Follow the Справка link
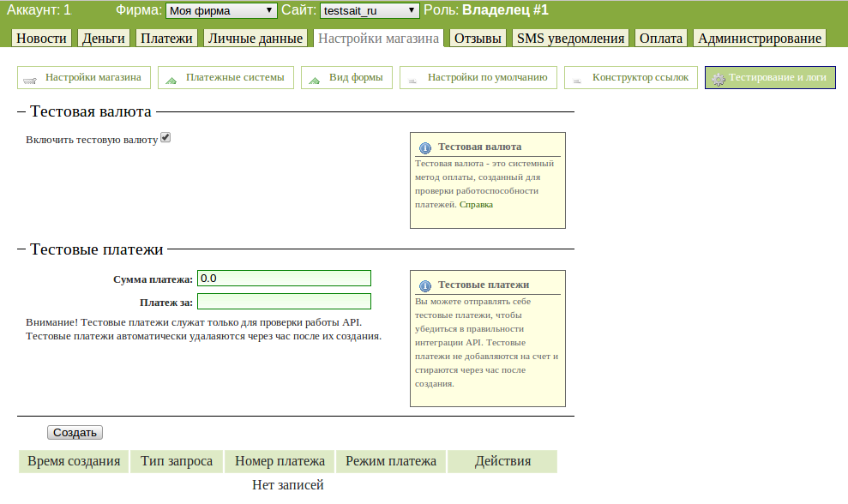The width and height of the screenshot is (848, 504). pyautogui.click(x=476, y=205)
